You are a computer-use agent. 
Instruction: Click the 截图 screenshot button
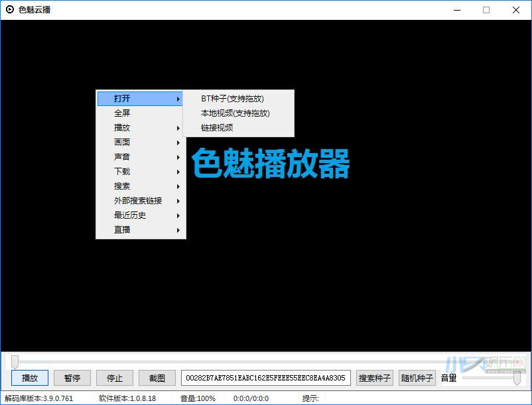(157, 378)
